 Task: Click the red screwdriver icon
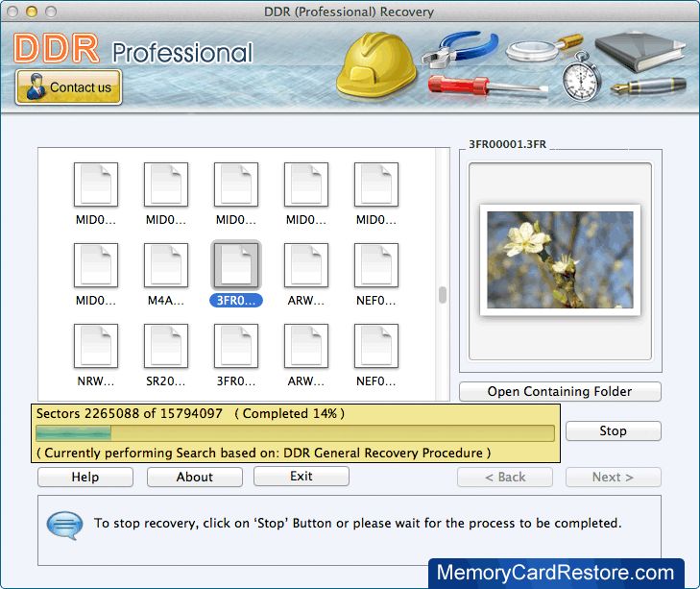[488, 86]
